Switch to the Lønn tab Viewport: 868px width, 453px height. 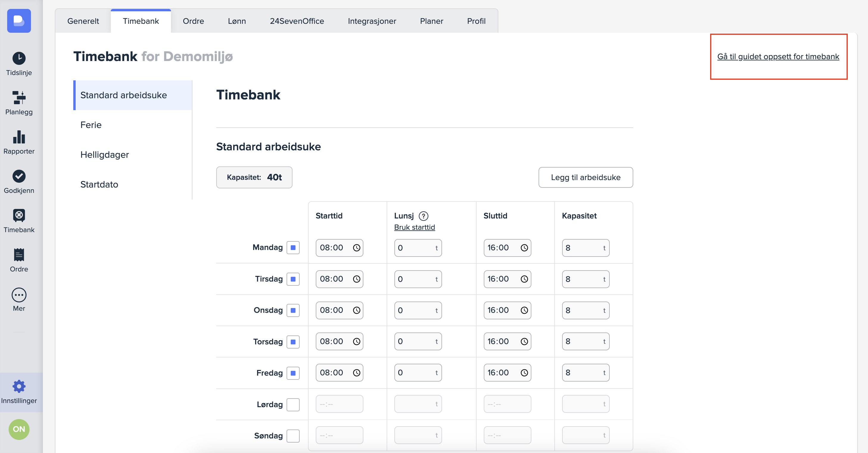pyautogui.click(x=237, y=21)
